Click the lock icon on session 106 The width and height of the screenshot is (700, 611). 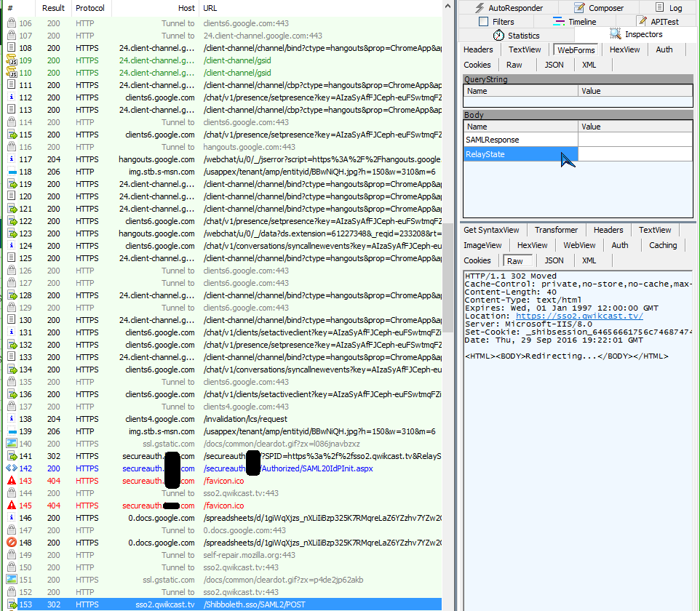click(x=12, y=23)
